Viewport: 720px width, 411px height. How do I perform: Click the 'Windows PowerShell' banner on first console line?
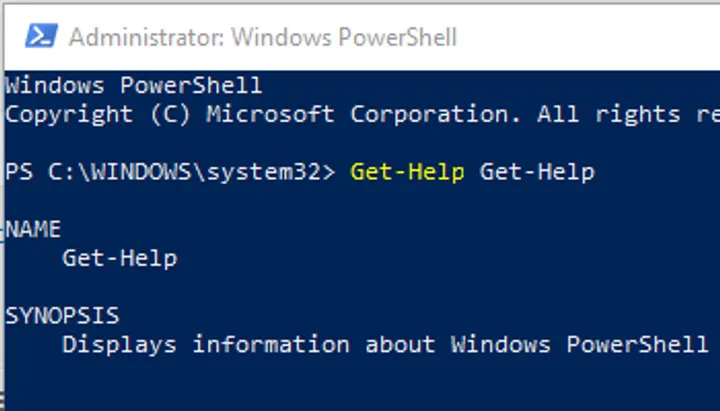coord(133,85)
